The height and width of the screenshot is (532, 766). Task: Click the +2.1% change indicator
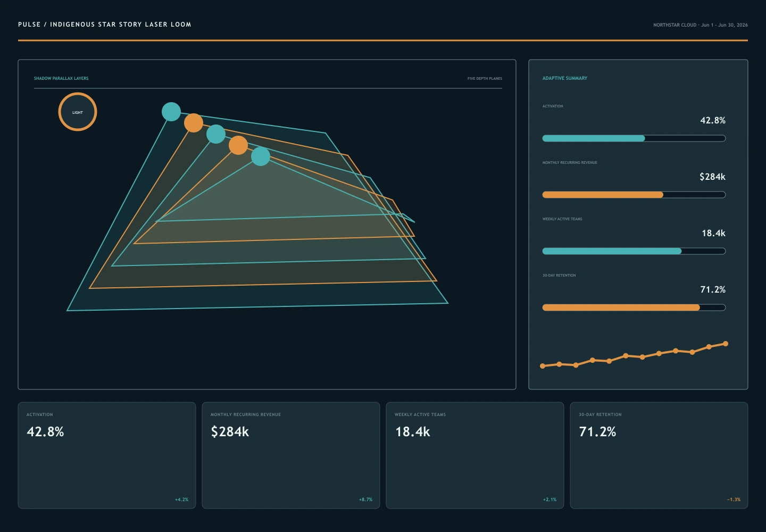click(549, 500)
